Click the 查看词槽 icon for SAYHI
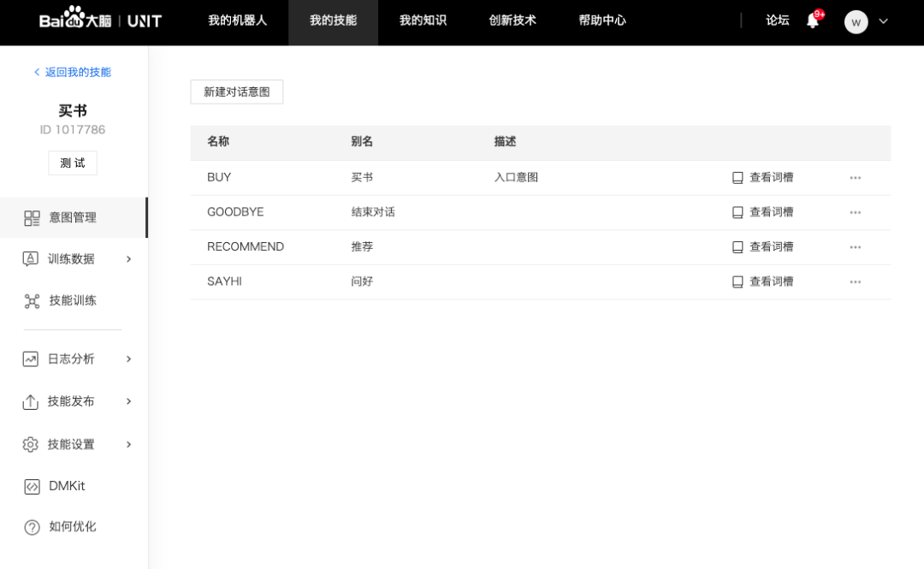 pos(737,282)
